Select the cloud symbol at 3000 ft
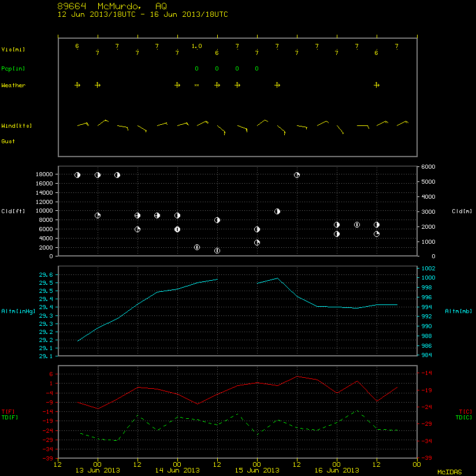The image size is (476, 476). pyautogui.click(x=257, y=243)
